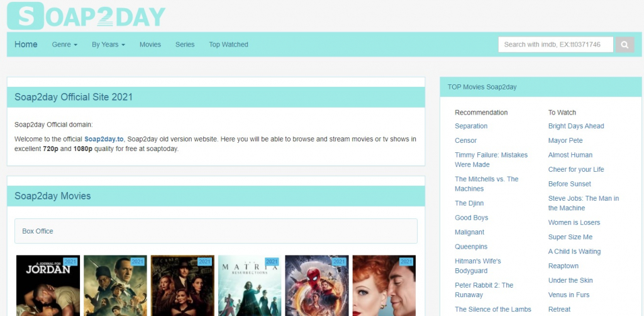
Task: Click the search magnifier button
Action: (x=625, y=45)
